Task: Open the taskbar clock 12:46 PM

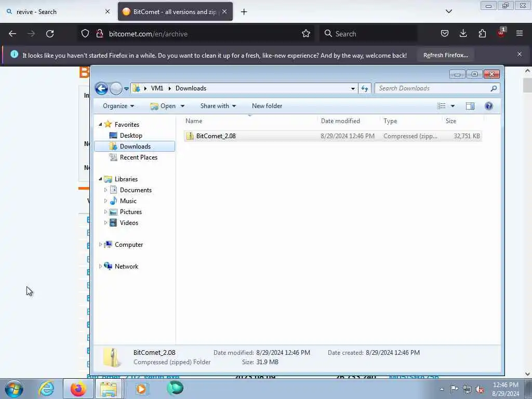Action: pos(505,389)
